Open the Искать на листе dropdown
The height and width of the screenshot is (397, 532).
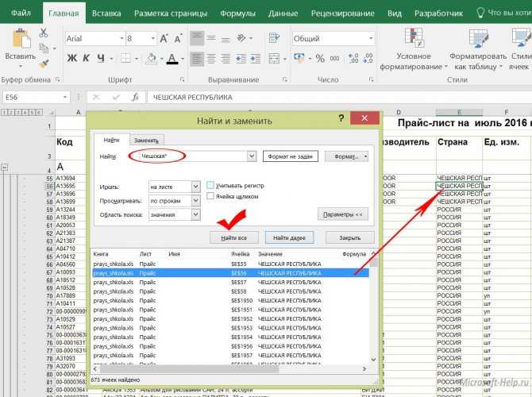coord(195,187)
